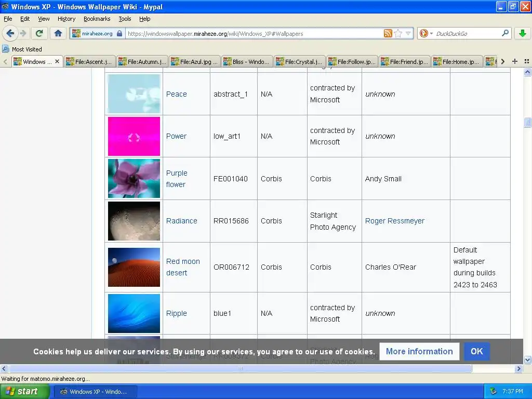Open the History menu
The image size is (532, 399).
[66, 19]
